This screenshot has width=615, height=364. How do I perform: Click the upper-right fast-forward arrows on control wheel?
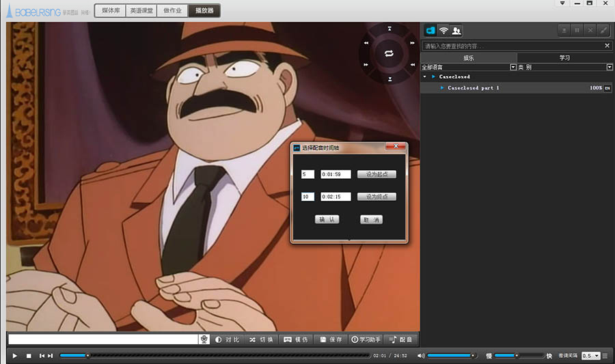(412, 43)
